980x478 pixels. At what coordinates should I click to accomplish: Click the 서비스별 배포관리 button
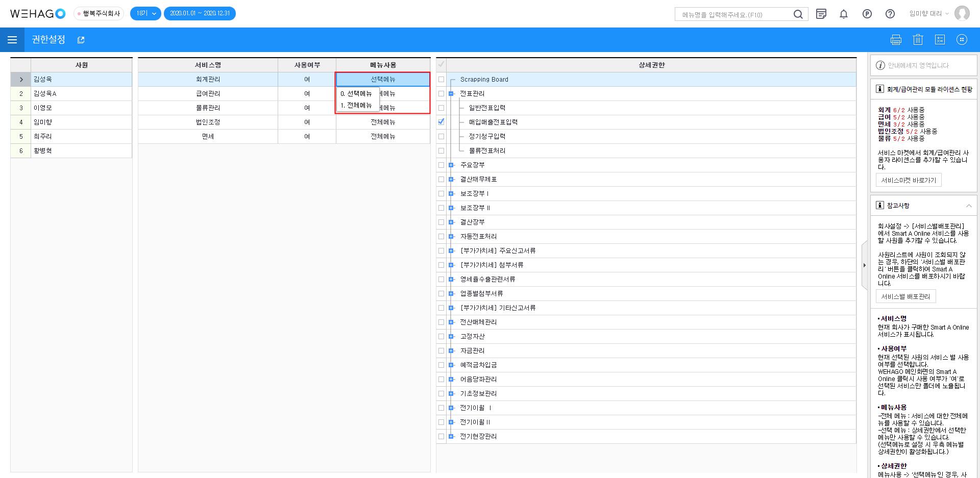click(x=905, y=296)
